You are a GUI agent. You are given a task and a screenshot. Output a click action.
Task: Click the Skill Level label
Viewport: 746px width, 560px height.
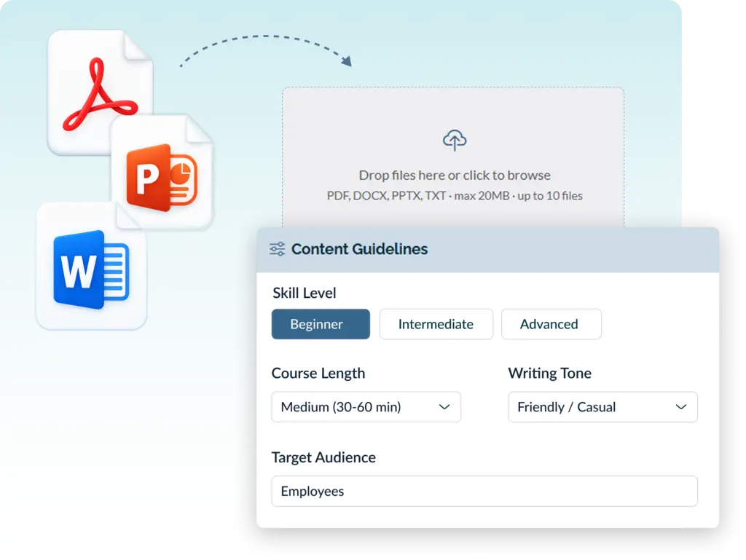click(x=305, y=293)
